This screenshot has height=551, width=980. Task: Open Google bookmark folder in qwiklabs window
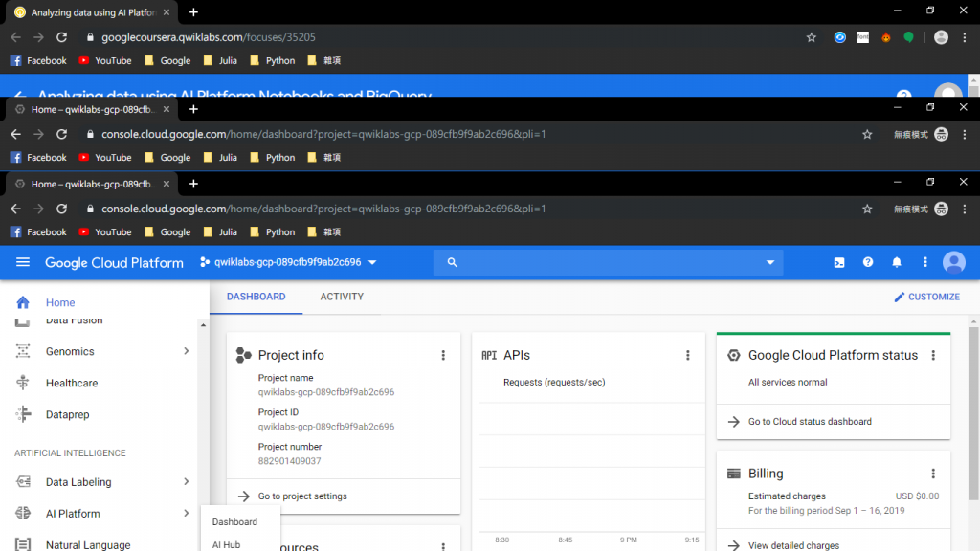(167, 60)
